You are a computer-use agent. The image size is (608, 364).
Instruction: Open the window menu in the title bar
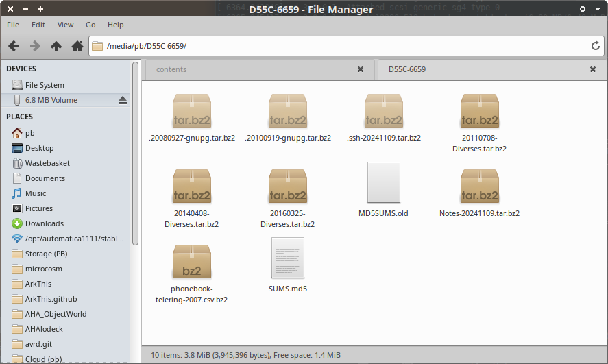point(8,9)
